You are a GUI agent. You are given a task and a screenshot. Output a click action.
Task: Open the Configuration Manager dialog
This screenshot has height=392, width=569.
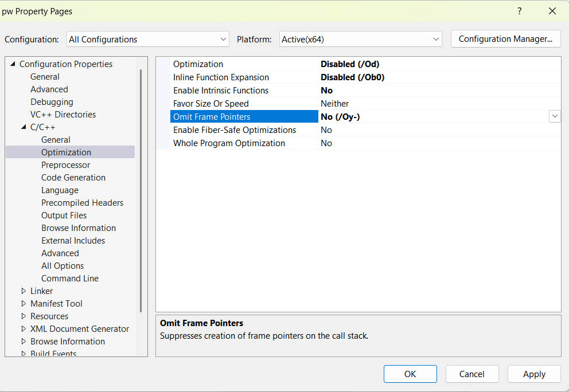pyautogui.click(x=505, y=39)
